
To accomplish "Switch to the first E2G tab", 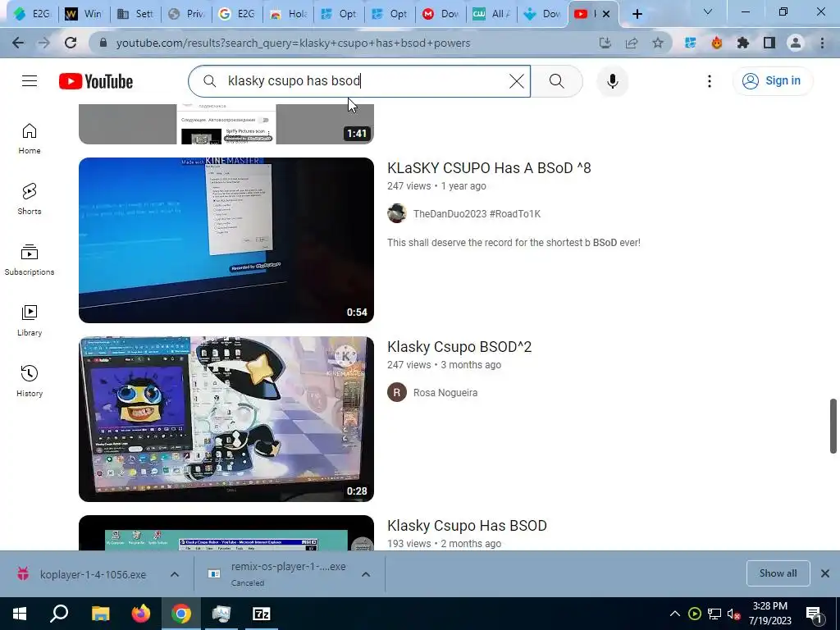I will [x=32, y=14].
